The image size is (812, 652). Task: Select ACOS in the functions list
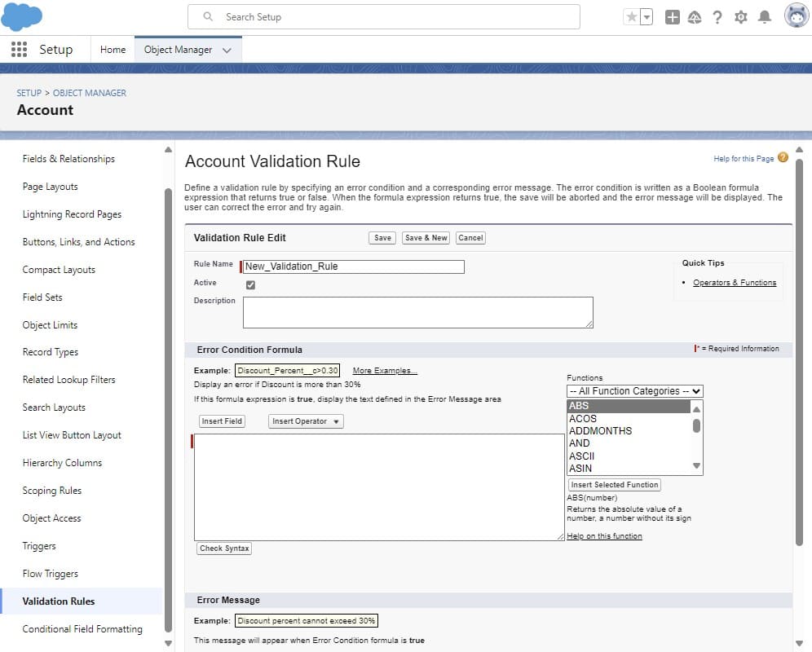pyautogui.click(x=629, y=418)
